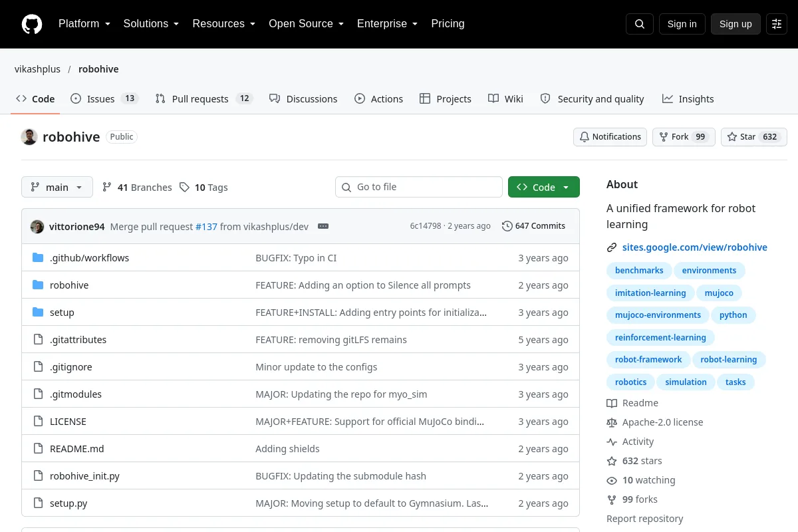Open pull request #137 link
The height and width of the screenshot is (532, 798).
pyautogui.click(x=206, y=226)
